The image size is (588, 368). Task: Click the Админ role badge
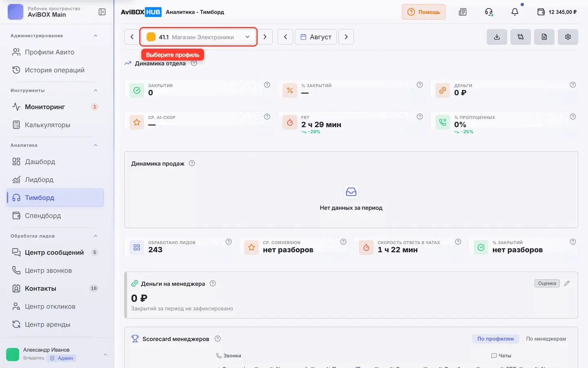62,358
